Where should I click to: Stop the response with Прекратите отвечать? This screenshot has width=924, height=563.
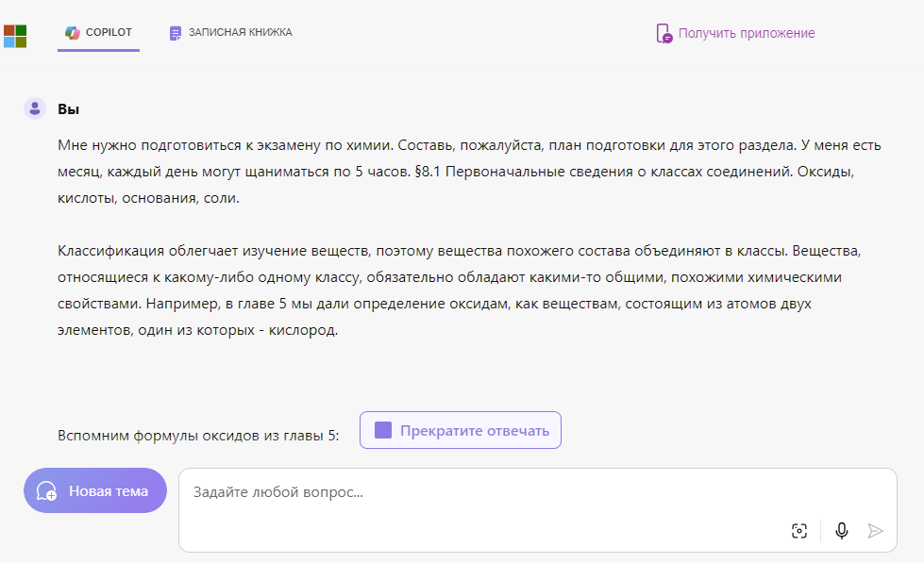pos(461,430)
